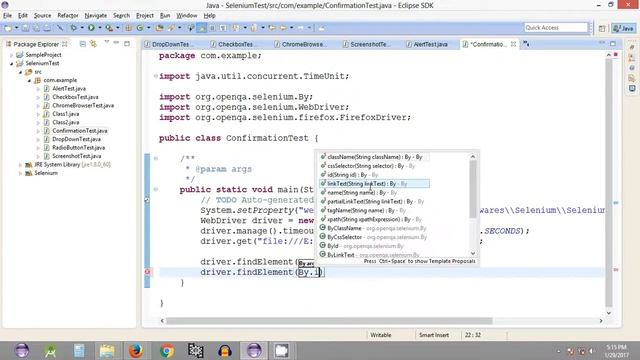Viewport: 640px width, 360px height.
Task: Click the New Java Class icon
Action: [x=140, y=28]
